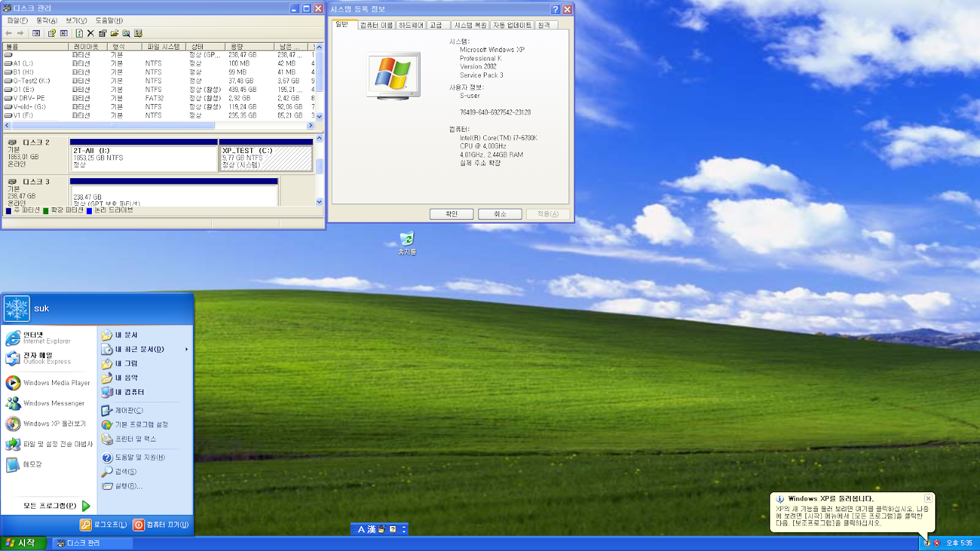Click the Delete X toolbar icon
This screenshot has height=551, width=980.
click(91, 33)
